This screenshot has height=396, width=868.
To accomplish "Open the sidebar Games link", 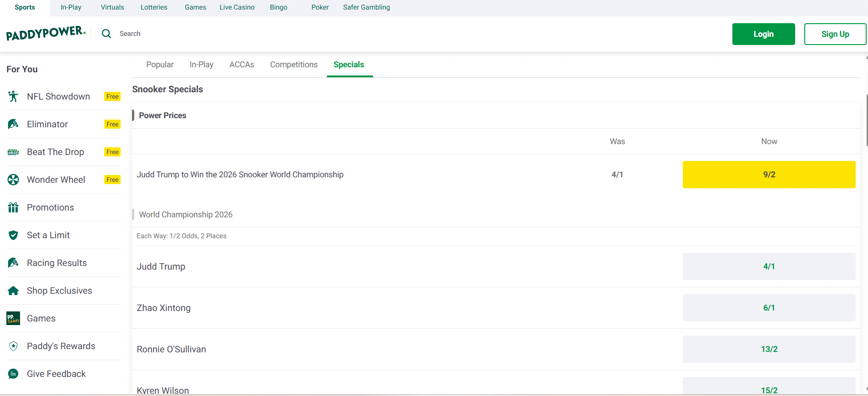I will pyautogui.click(x=64, y=318).
